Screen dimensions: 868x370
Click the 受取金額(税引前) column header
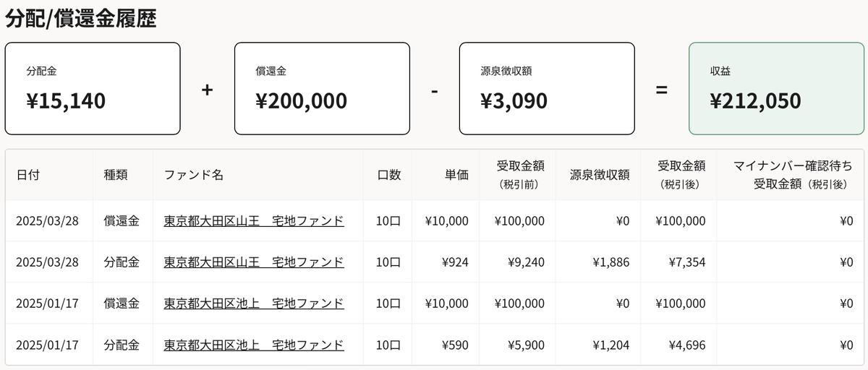coord(520,175)
